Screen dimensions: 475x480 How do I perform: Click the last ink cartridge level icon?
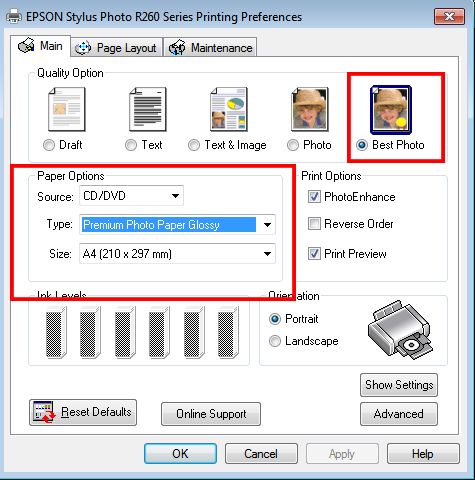pos(228,332)
